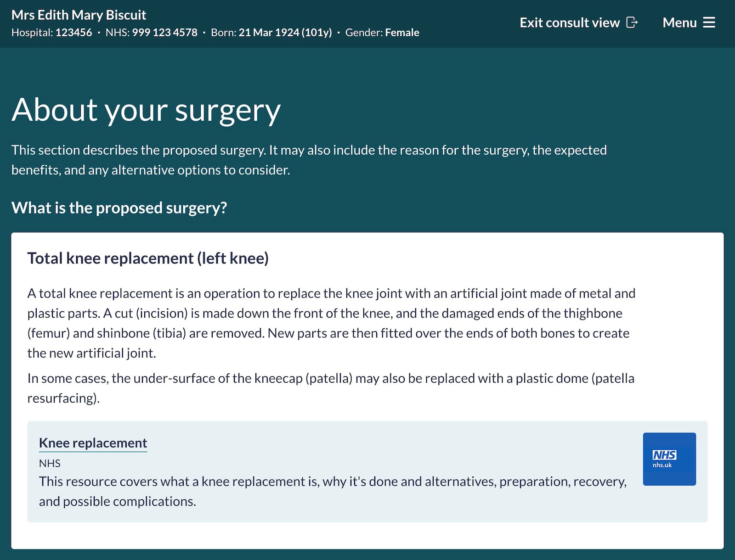735x560 pixels.
Task: Click the bullet separator after Hospital number
Action: [98, 33]
